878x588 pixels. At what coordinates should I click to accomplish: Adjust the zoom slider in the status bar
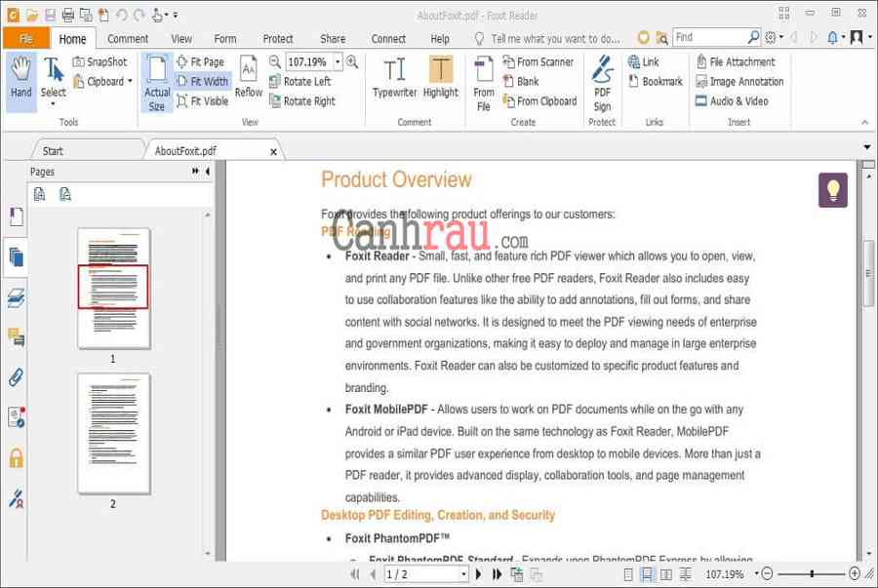[811, 574]
